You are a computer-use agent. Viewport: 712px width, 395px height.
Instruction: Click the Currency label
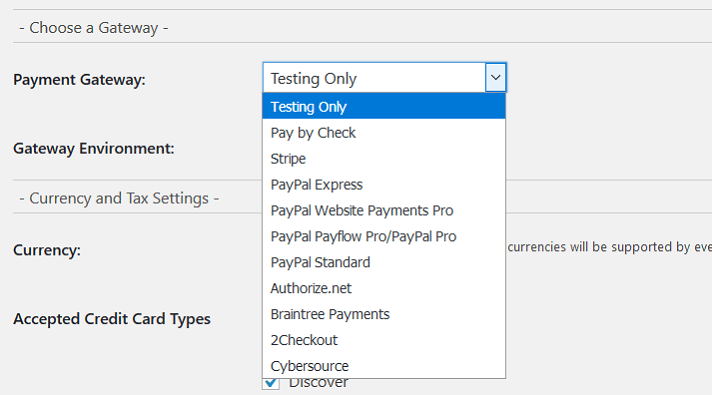click(x=47, y=250)
